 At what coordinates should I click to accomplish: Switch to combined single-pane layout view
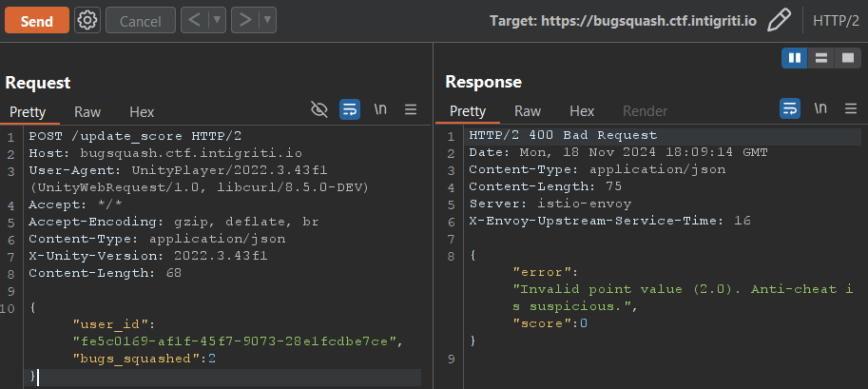(x=846, y=59)
